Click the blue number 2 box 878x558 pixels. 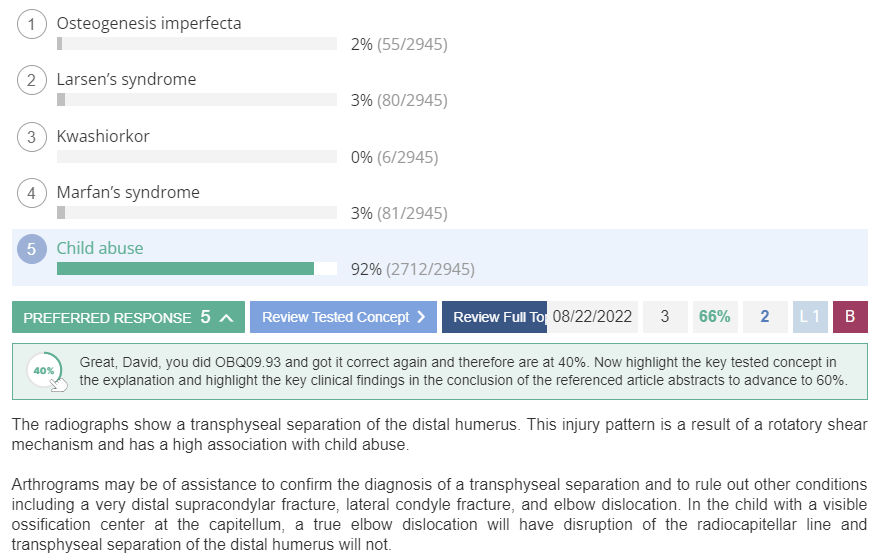click(x=765, y=317)
